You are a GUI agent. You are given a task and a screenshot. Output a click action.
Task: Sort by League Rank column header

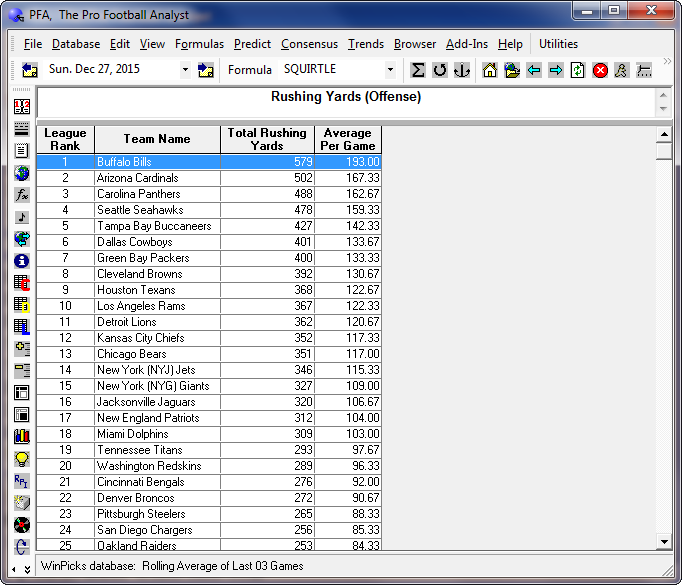[x=65, y=139]
